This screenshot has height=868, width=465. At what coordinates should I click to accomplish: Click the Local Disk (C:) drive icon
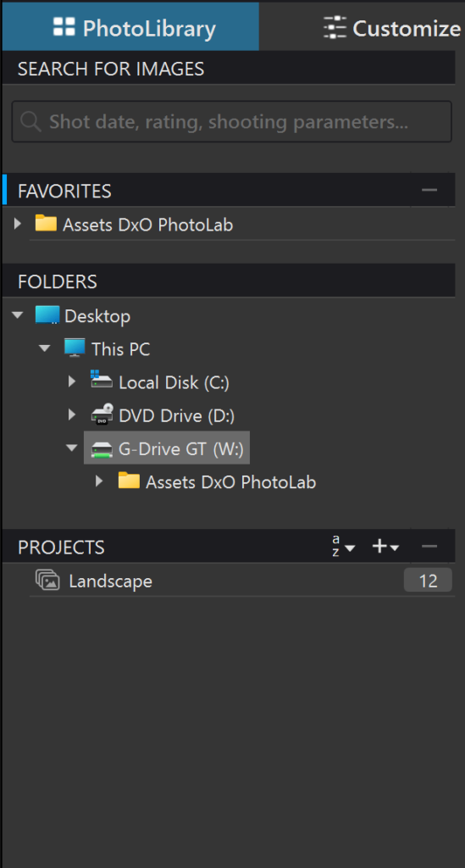click(x=101, y=381)
